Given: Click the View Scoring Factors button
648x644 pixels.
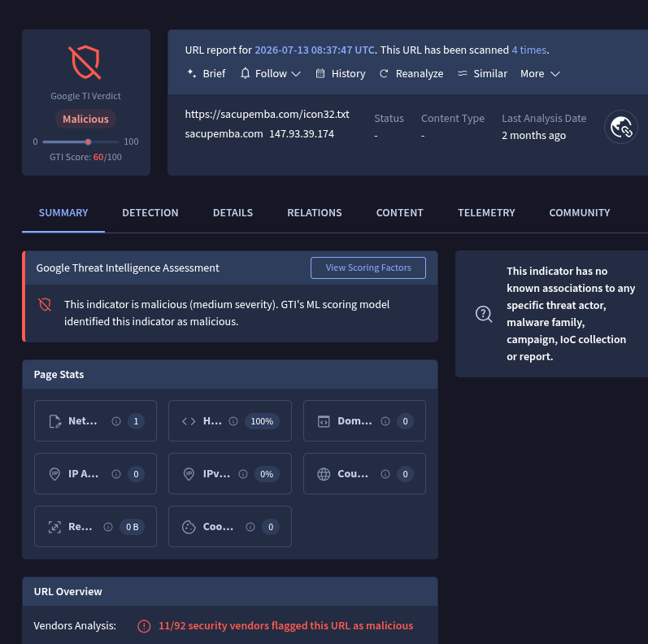Looking at the screenshot, I should (x=368, y=268).
